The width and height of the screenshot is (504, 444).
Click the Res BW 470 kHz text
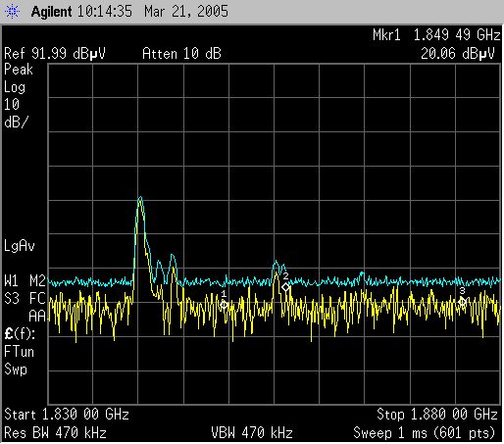[x=55, y=433]
